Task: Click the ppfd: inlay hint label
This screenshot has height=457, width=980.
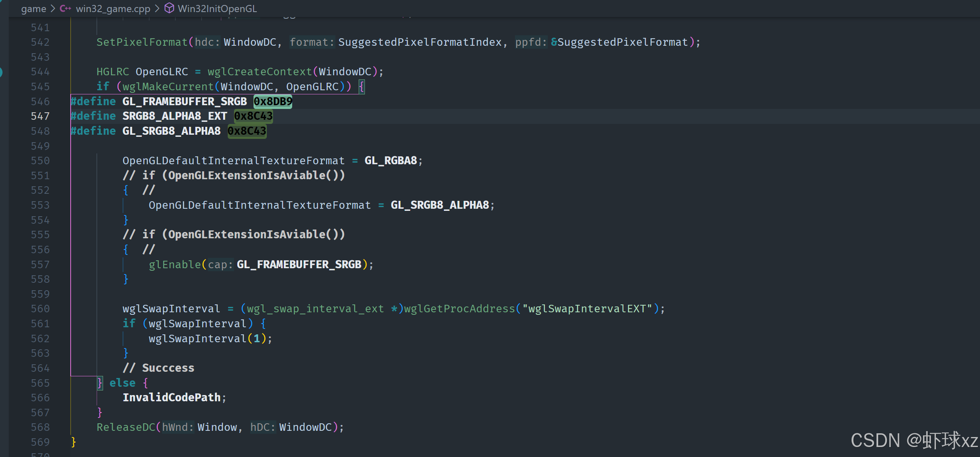Action: coord(531,42)
